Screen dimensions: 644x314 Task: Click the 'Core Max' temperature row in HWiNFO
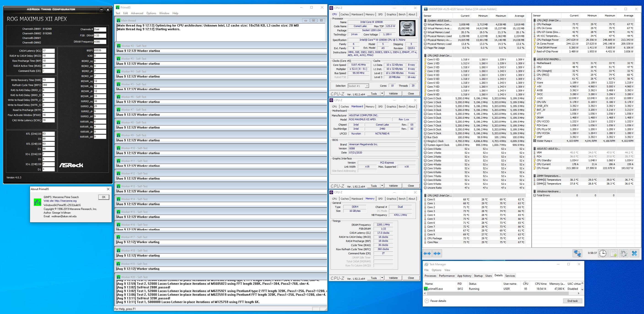474,242
